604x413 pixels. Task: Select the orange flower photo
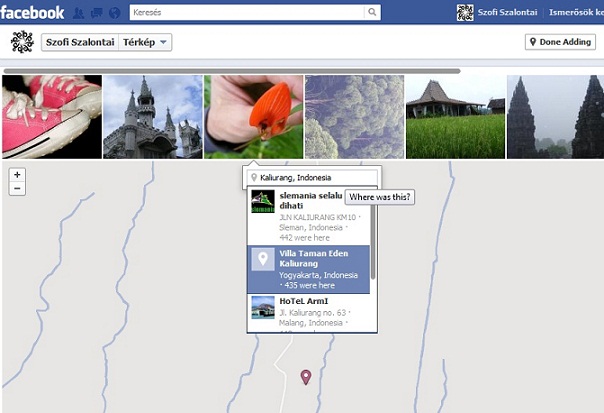click(254, 117)
